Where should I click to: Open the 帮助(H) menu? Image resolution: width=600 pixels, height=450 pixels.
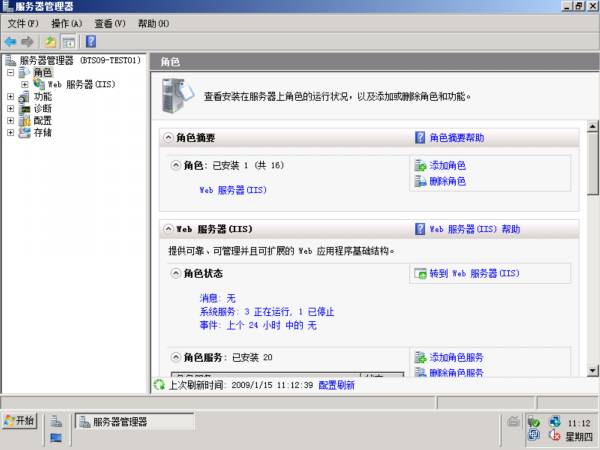click(153, 24)
